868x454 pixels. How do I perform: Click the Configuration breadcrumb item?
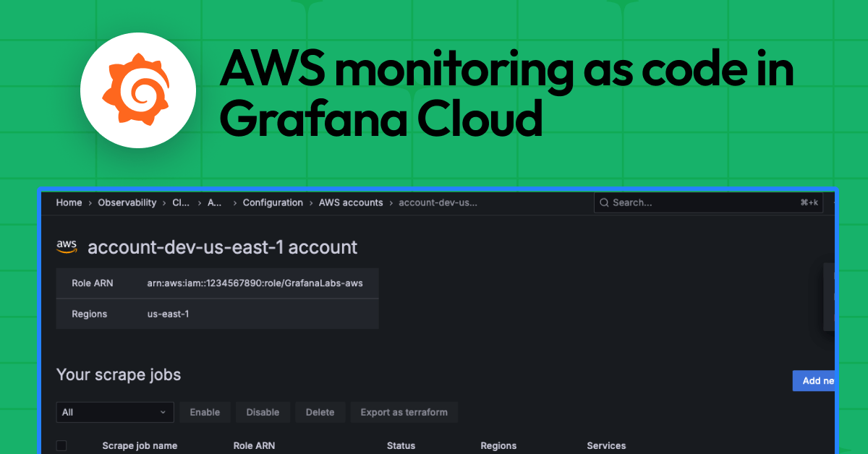tap(273, 202)
